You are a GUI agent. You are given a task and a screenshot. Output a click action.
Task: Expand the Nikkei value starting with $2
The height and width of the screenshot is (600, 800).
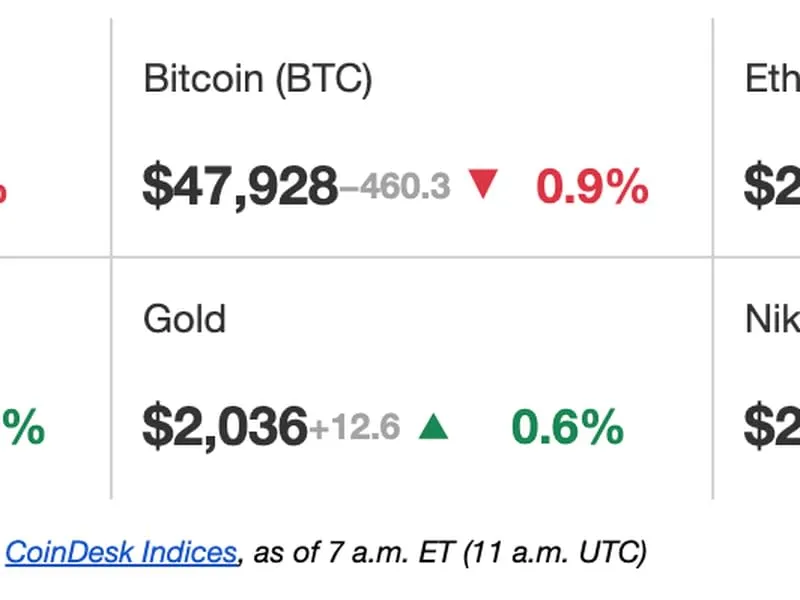pyautogui.click(x=770, y=426)
